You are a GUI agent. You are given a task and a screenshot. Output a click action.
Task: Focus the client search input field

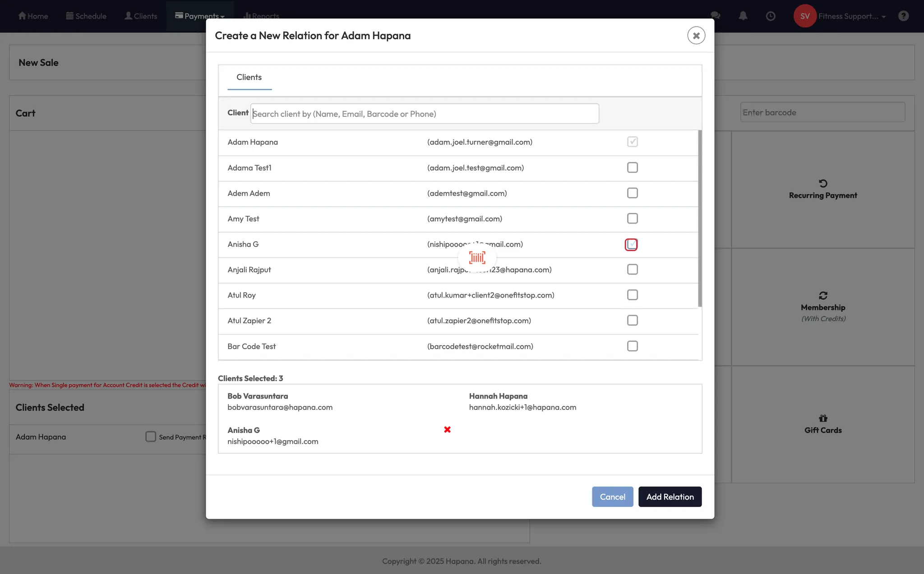pyautogui.click(x=424, y=114)
